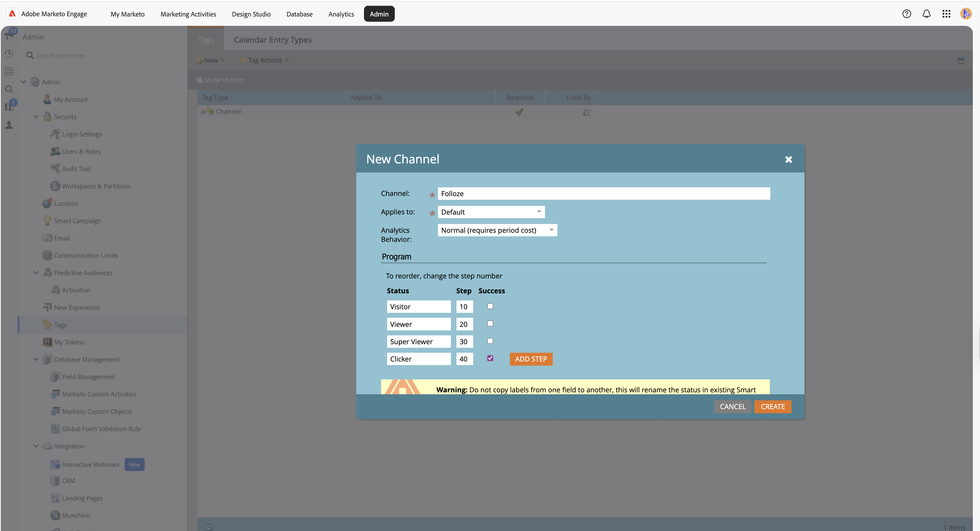Open the Analytics Behavior dropdown
The height and width of the screenshot is (531, 980).
497,230
